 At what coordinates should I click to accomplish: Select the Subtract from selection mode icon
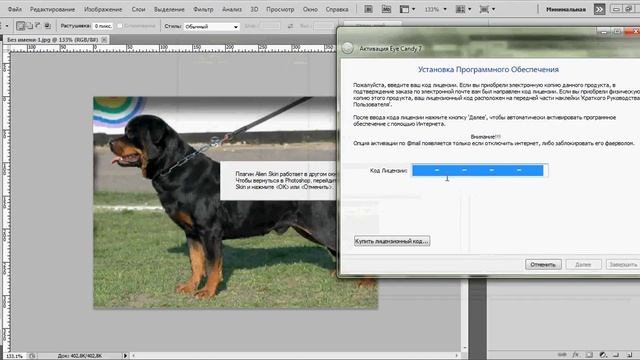(x=38, y=26)
